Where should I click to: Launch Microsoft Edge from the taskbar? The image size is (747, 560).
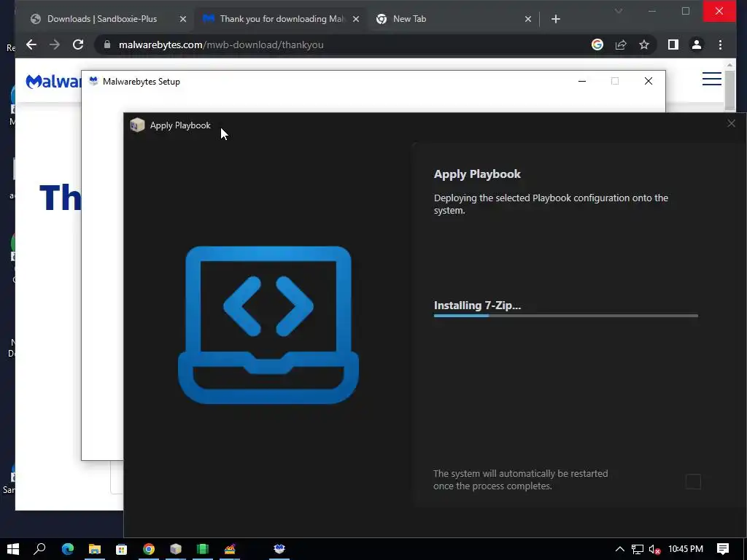(x=68, y=549)
